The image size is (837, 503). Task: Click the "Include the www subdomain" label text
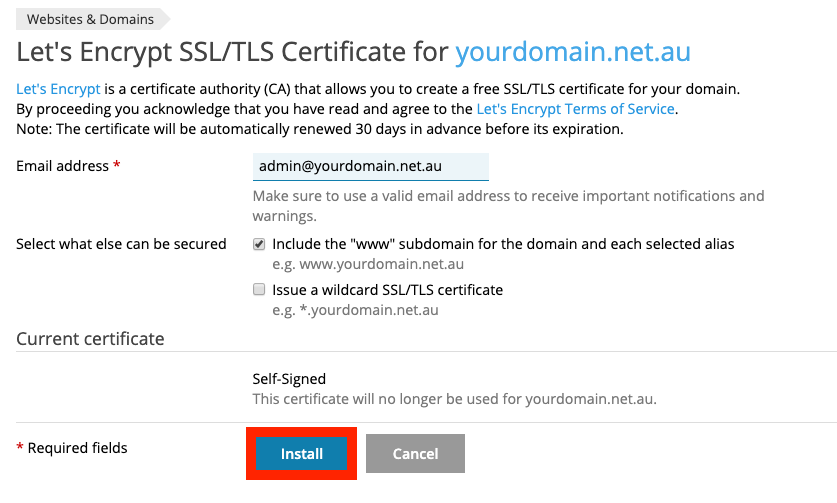(x=503, y=244)
